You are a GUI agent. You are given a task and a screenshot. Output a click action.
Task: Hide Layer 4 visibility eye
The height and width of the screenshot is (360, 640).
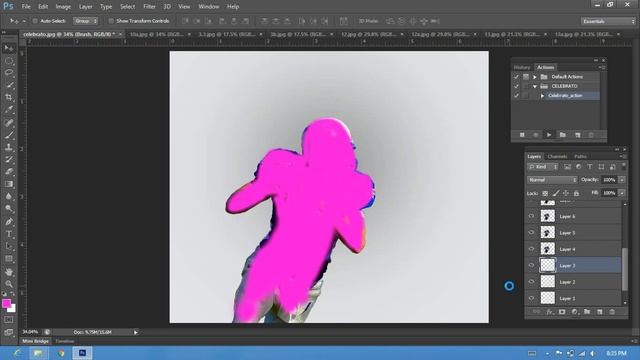point(531,249)
